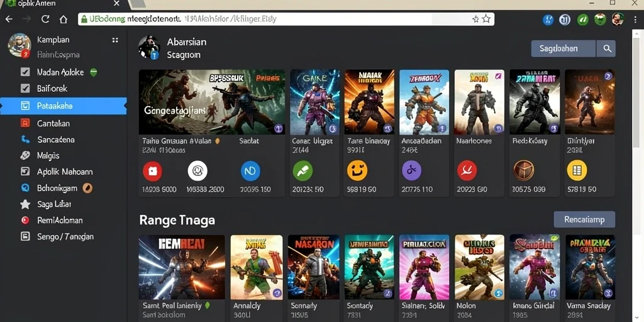Click the red square icon below Taina Gntauan
The height and width of the screenshot is (322, 644).
tap(152, 171)
